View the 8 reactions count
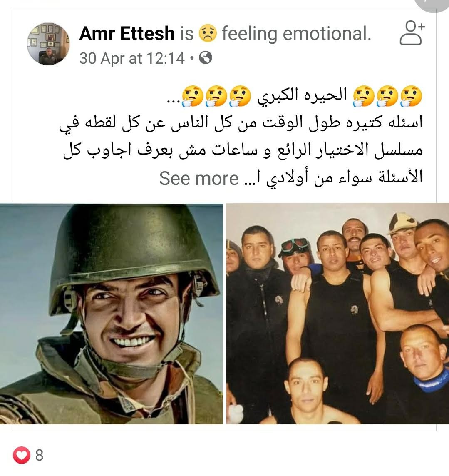Viewport: 449px width, 476px height. tap(39, 455)
